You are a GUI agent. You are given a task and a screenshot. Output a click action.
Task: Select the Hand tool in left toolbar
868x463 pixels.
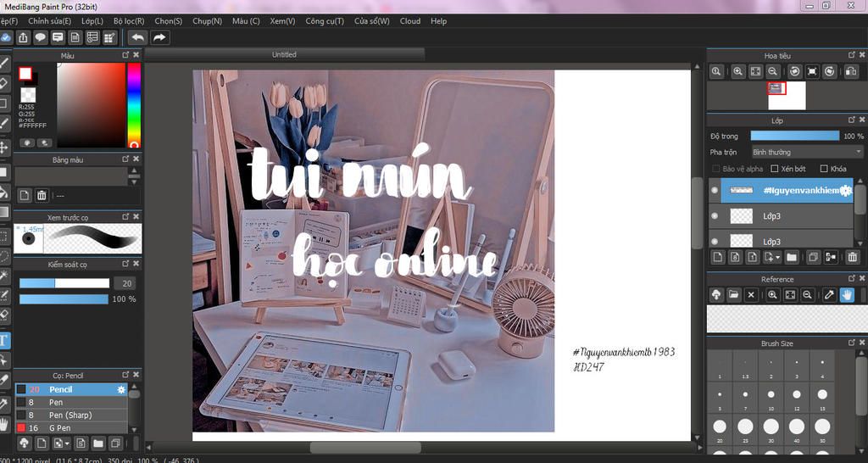click(3, 425)
